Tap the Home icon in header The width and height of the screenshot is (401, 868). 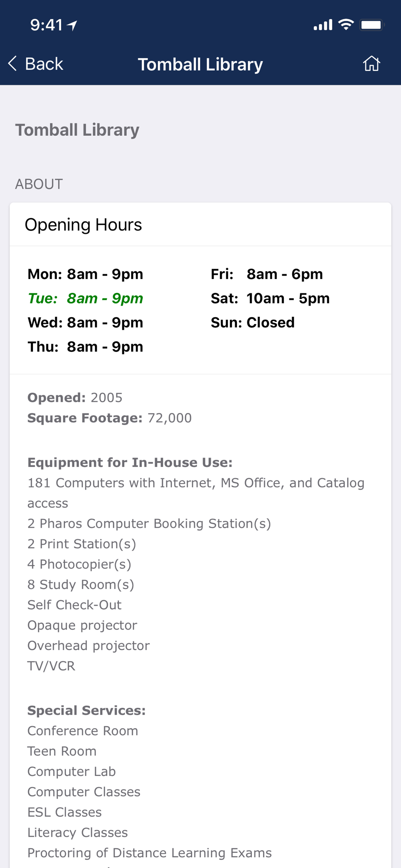[371, 64]
